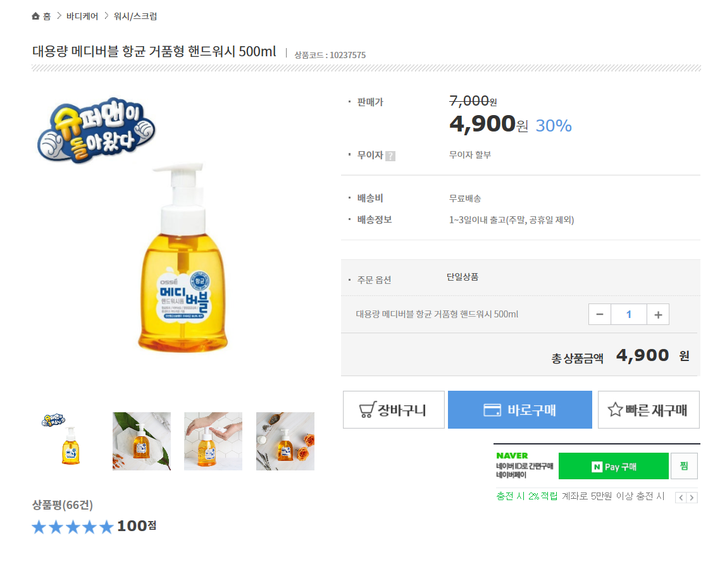This screenshot has height=588, width=708.
Task: Click the N Pay 구매 button
Action: (x=613, y=467)
